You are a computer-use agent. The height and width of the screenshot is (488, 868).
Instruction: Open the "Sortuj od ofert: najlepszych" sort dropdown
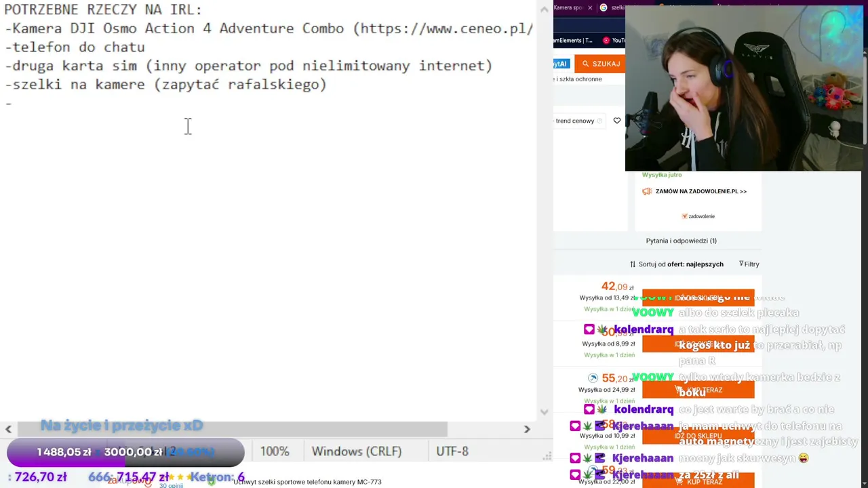pyautogui.click(x=681, y=264)
